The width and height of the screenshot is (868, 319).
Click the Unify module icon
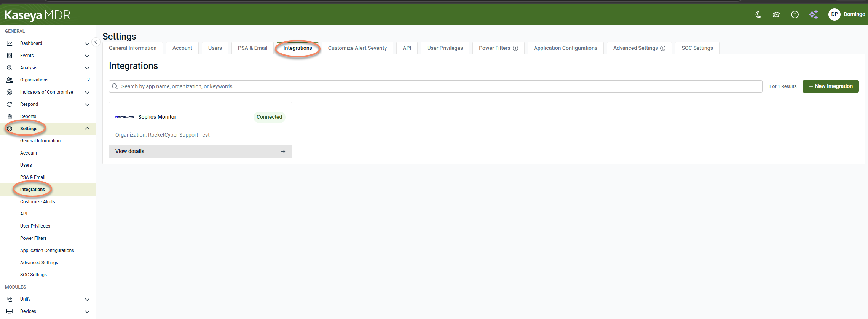pyautogui.click(x=10, y=299)
